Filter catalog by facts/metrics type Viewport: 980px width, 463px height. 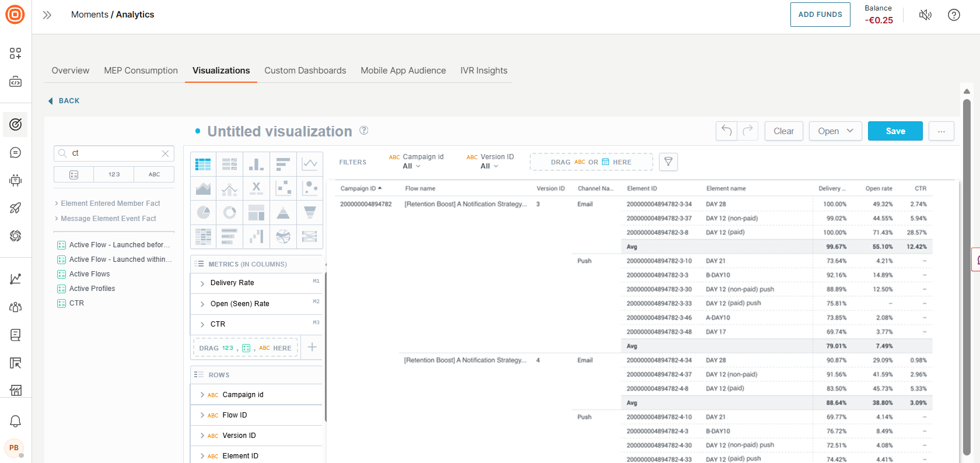coord(74,174)
